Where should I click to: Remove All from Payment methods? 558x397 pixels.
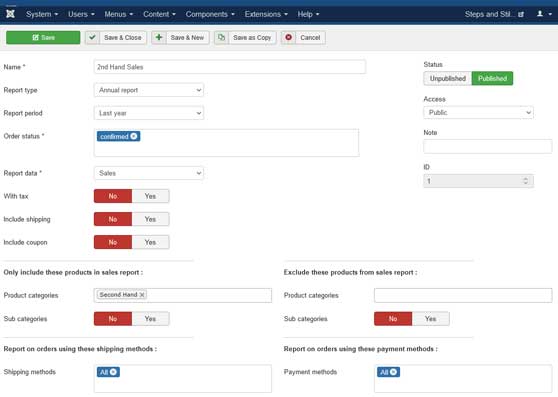click(393, 372)
